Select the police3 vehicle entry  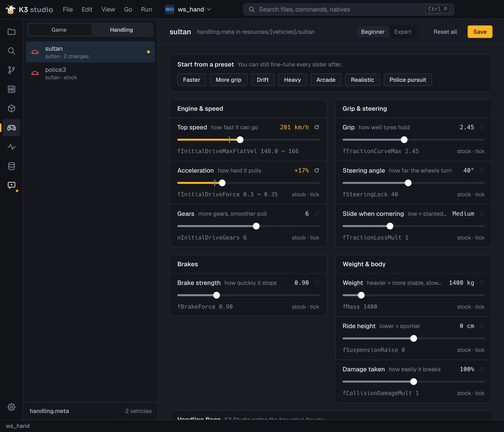[x=90, y=73]
